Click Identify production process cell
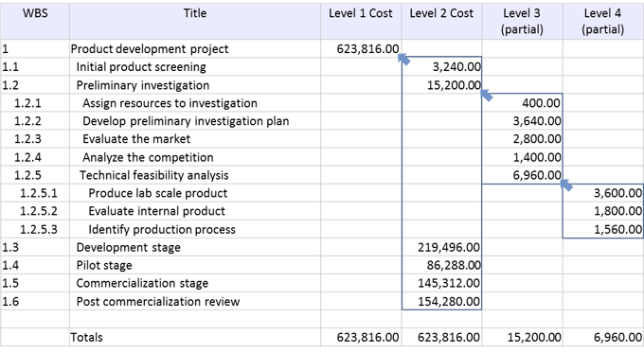The width and height of the screenshot is (644, 353). pos(195,229)
